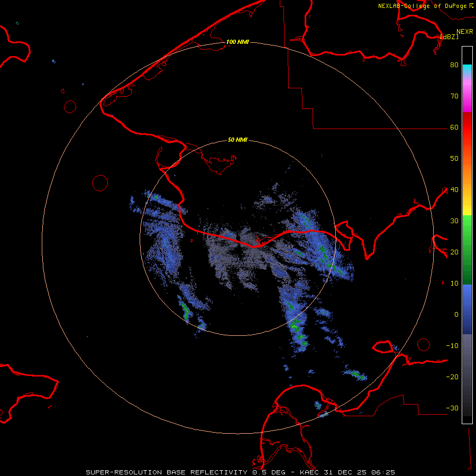Click the 100 NMI range ring label

[x=237, y=42]
